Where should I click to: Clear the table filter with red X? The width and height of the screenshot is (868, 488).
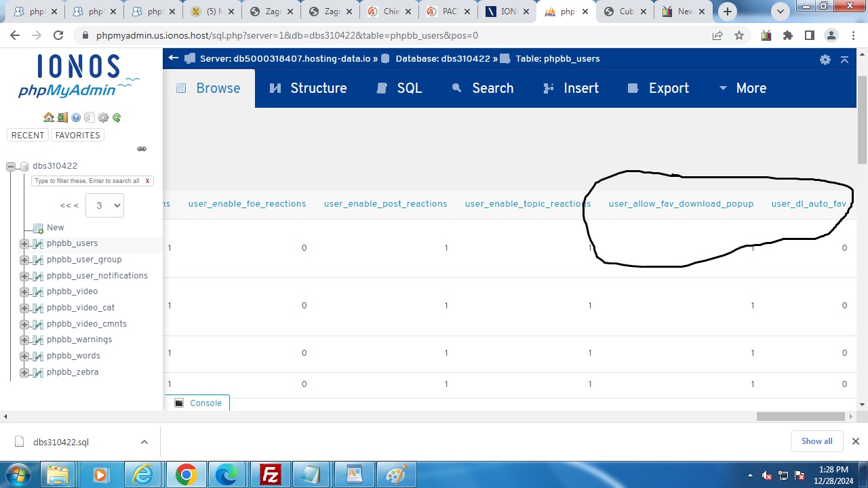pos(147,181)
